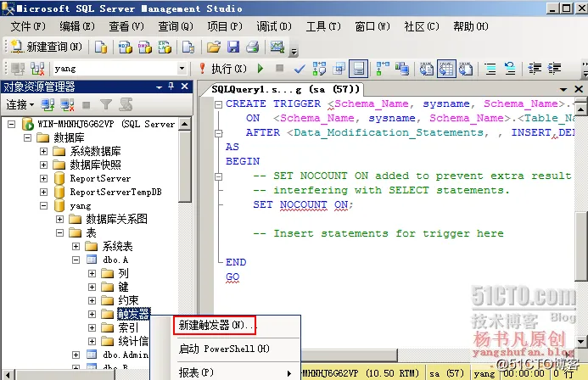Screen dimensions: 588x380
Task: Launch the Activity Monitor icon
Action: coord(277,47)
